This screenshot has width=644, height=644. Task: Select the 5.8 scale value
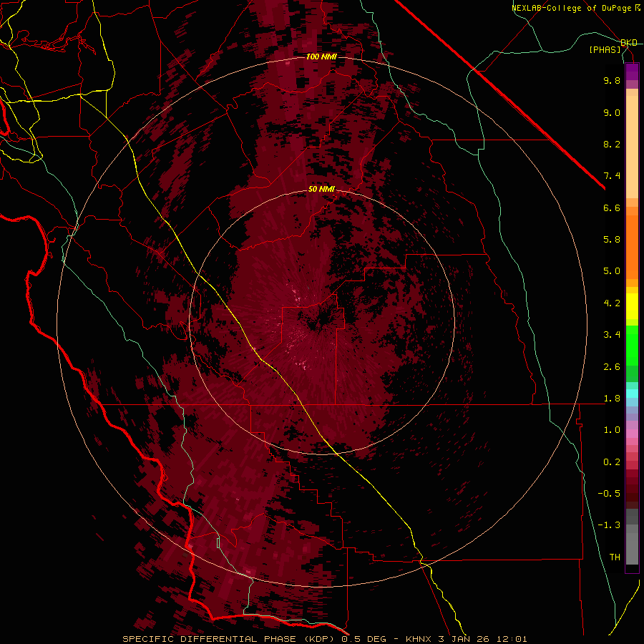pyautogui.click(x=612, y=240)
